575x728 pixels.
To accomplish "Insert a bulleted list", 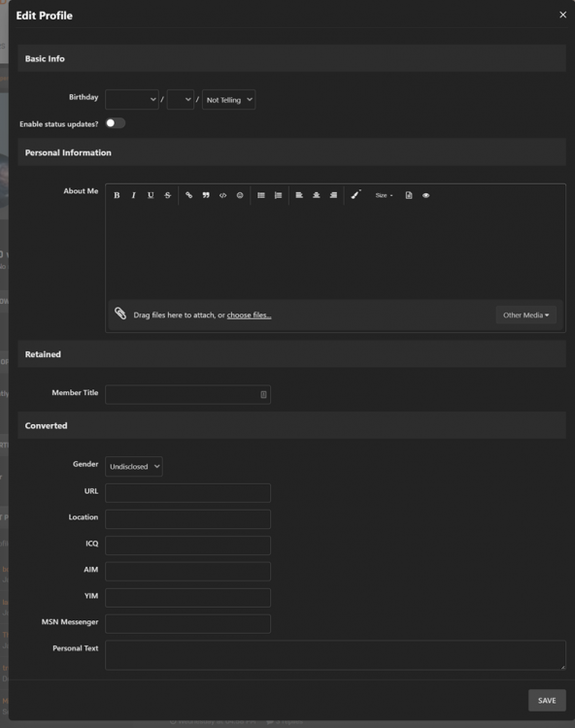I will tap(261, 195).
